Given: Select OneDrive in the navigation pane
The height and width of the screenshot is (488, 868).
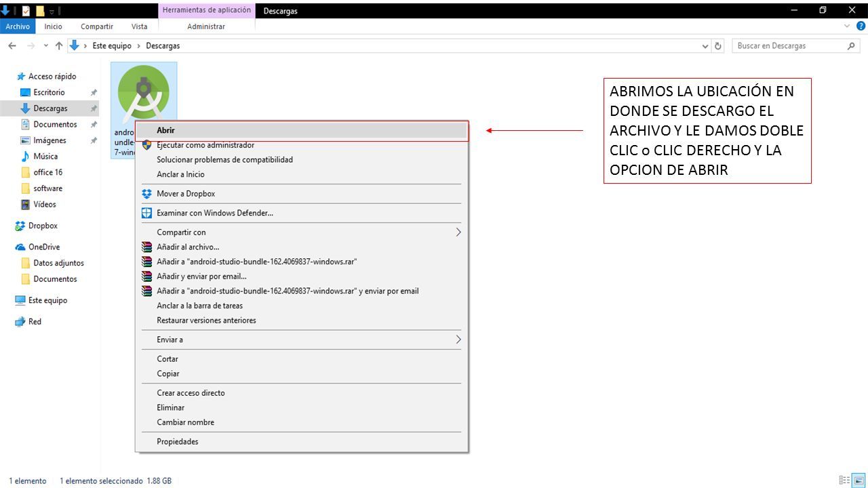Looking at the screenshot, I should pyautogui.click(x=43, y=247).
